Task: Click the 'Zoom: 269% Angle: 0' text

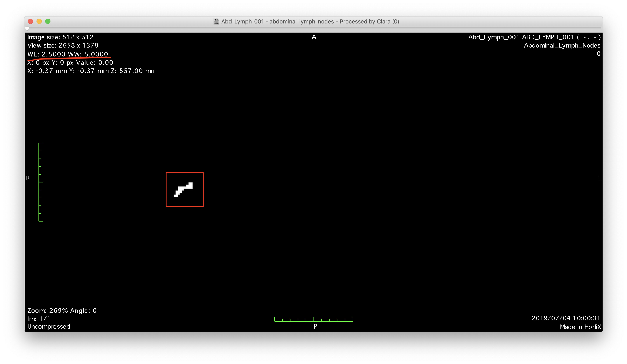Action: 62,311
